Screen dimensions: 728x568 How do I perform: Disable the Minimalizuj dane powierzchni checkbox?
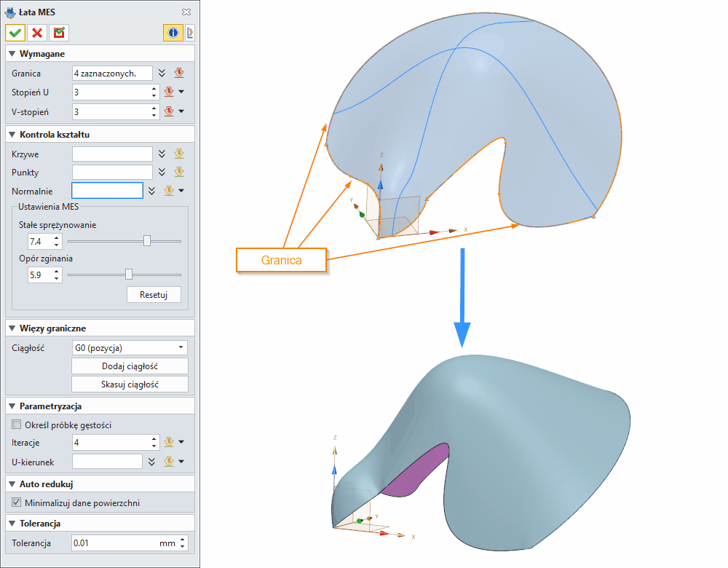(x=16, y=502)
